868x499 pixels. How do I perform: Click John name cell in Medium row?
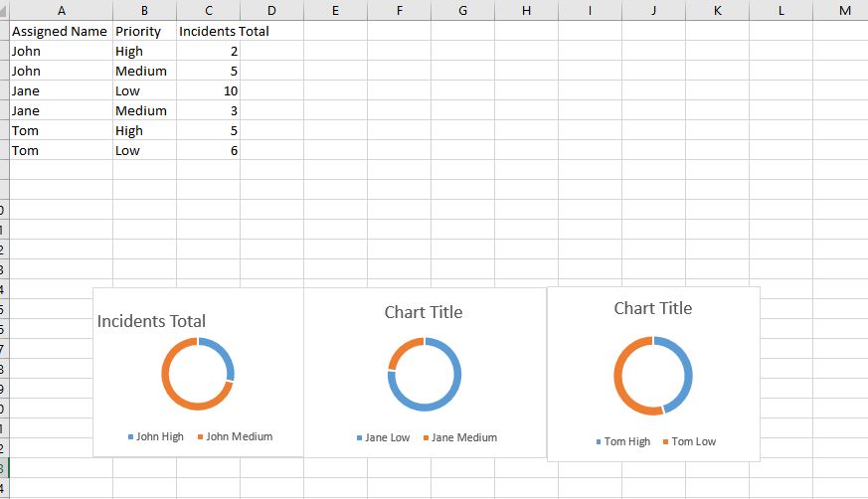coord(62,71)
